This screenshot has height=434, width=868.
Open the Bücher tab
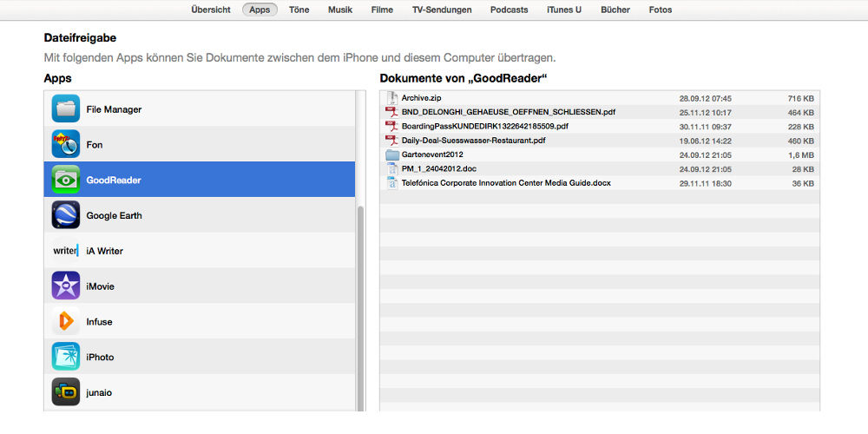[615, 10]
